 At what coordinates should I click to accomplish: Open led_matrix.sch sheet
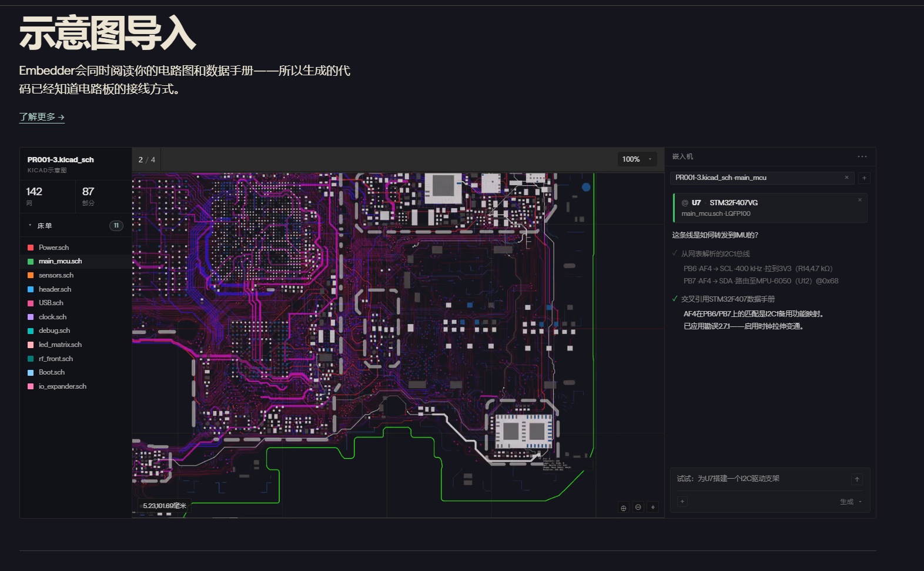(x=60, y=345)
